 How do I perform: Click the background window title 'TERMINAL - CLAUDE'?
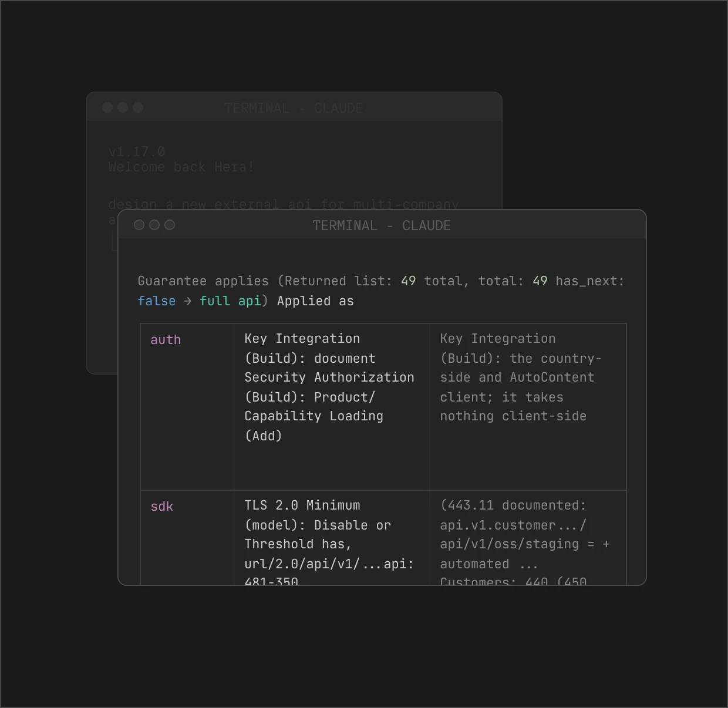(x=294, y=108)
